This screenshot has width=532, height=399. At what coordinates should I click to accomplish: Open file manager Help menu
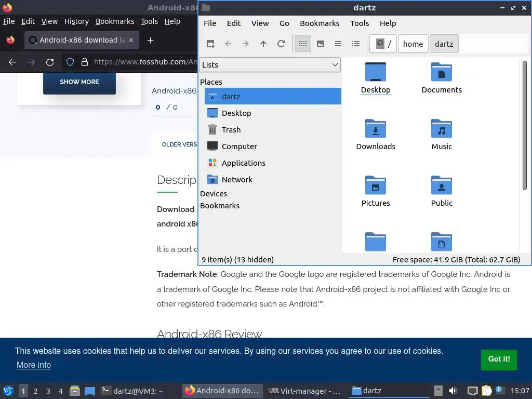388,23
